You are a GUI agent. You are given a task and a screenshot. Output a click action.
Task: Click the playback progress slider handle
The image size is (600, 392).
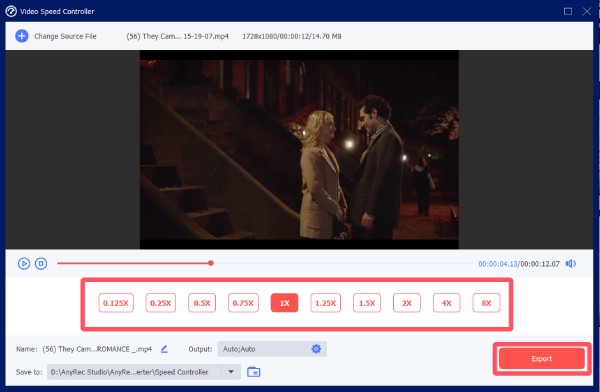(x=211, y=263)
